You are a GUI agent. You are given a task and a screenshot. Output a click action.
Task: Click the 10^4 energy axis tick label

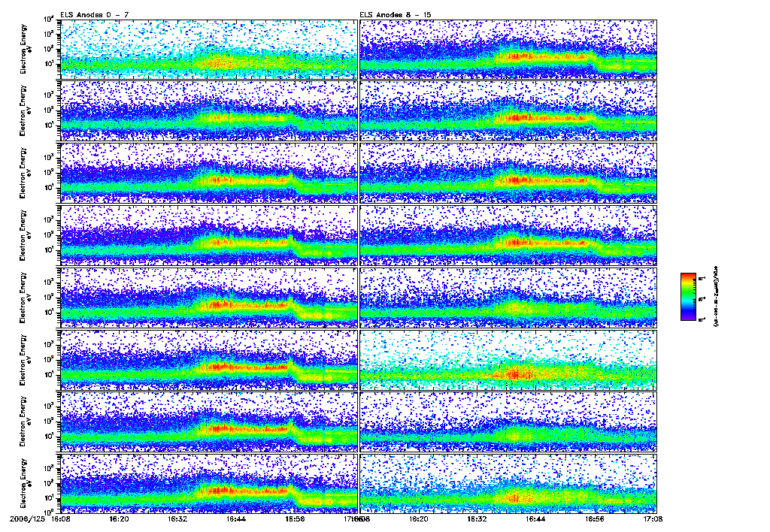(x=49, y=20)
